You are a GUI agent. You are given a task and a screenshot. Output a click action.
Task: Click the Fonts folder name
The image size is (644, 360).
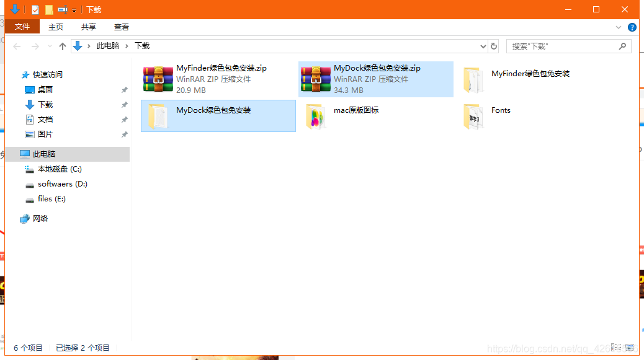[x=501, y=110]
